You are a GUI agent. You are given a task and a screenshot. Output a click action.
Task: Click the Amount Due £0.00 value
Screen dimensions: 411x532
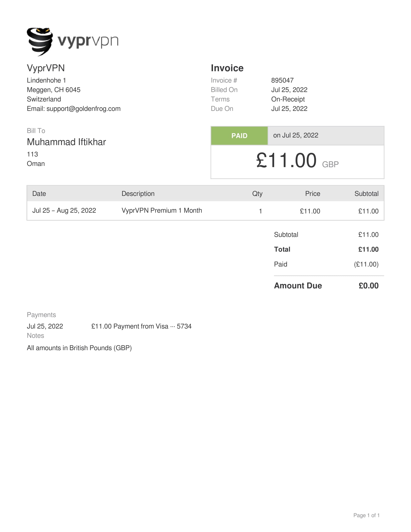368,286
